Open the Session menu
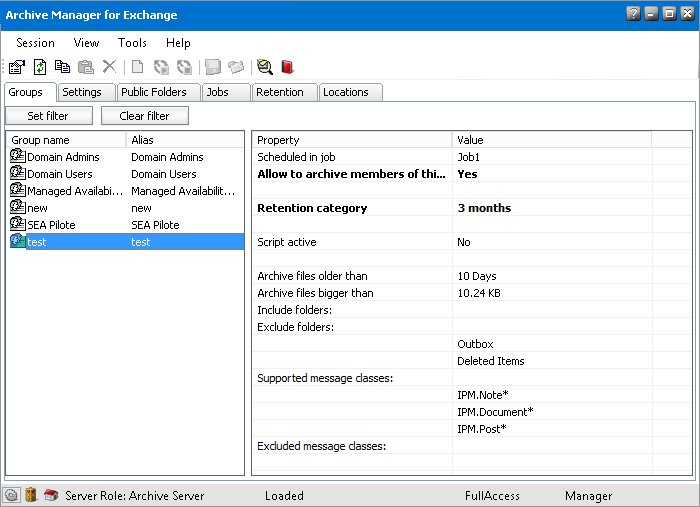The height and width of the screenshot is (507, 700). 35,43
